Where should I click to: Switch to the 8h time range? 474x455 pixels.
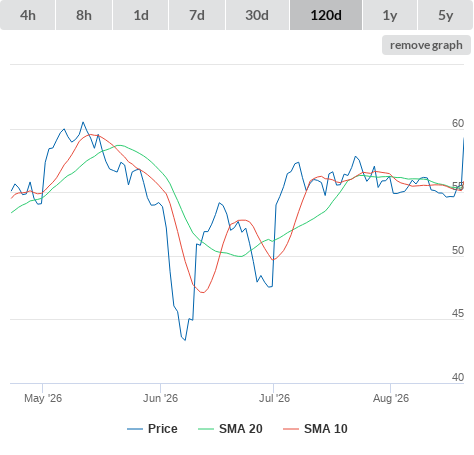(x=84, y=15)
